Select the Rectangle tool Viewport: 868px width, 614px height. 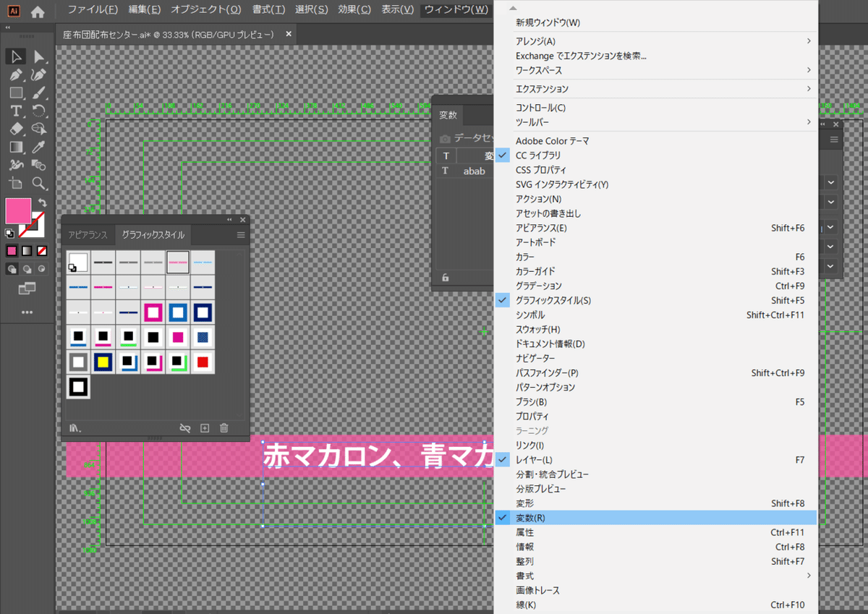point(16,93)
